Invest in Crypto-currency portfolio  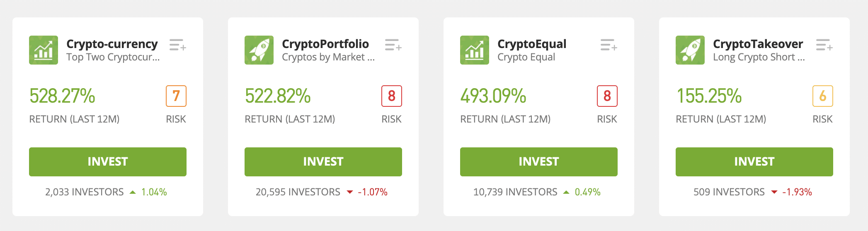108,162
